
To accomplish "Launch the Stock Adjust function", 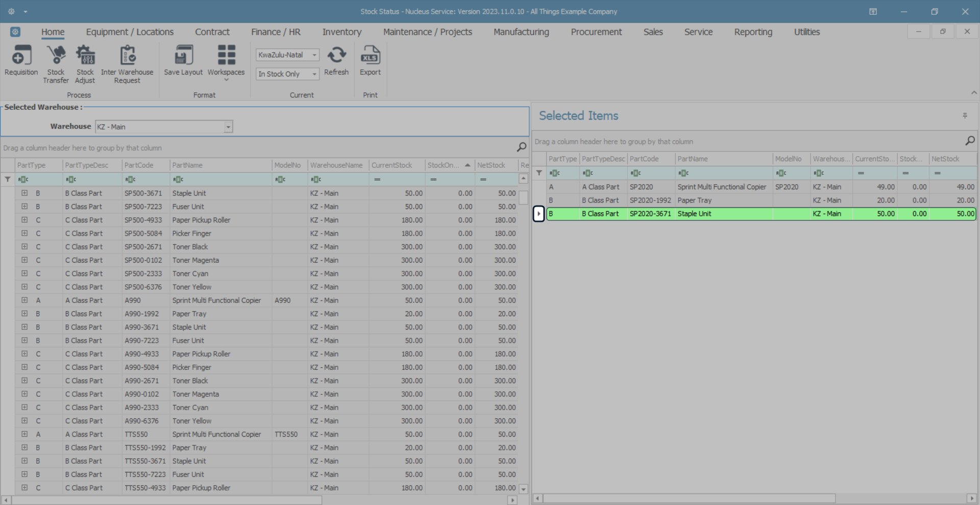I will click(85, 56).
